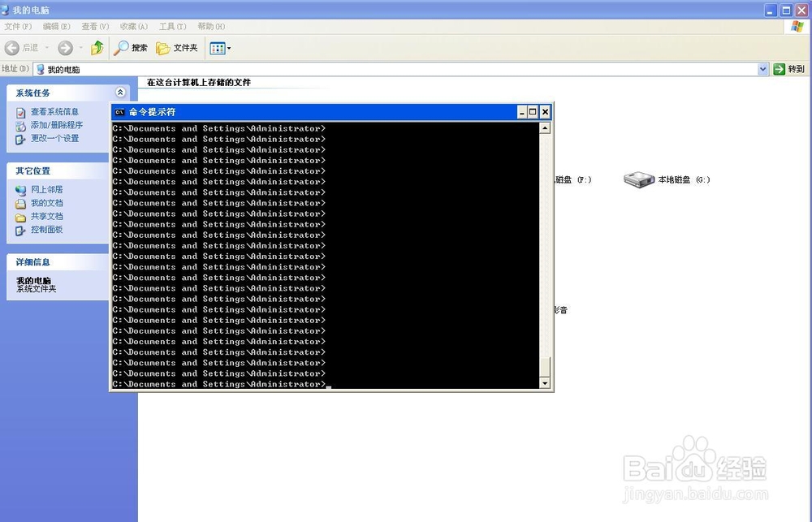Image resolution: width=812 pixels, height=522 pixels.
Task: Click the Add/Remove Programs icon
Action: tap(21, 126)
